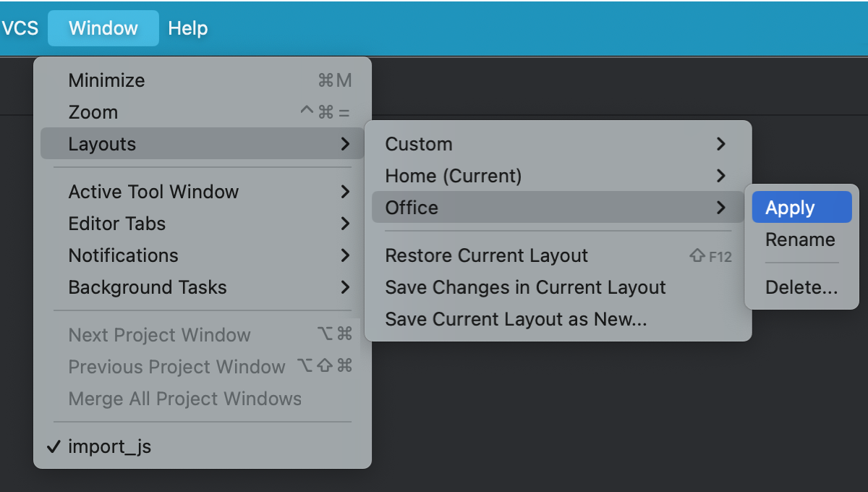
Task: Expand the Home (Current) layout submenu
Action: (x=453, y=176)
